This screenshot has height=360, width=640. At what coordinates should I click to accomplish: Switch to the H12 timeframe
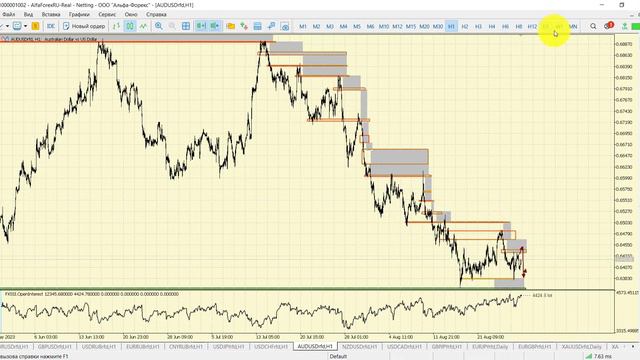[x=532, y=27]
